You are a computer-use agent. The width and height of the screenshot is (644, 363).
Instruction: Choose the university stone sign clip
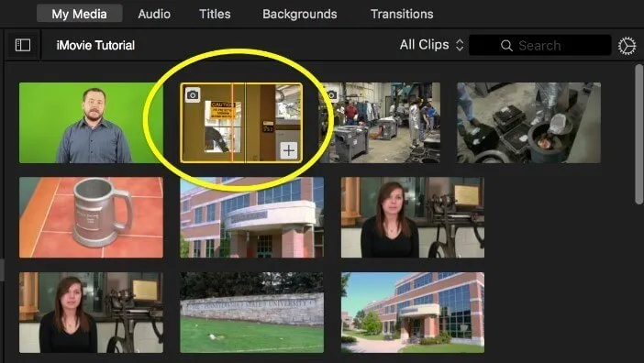[251, 313]
